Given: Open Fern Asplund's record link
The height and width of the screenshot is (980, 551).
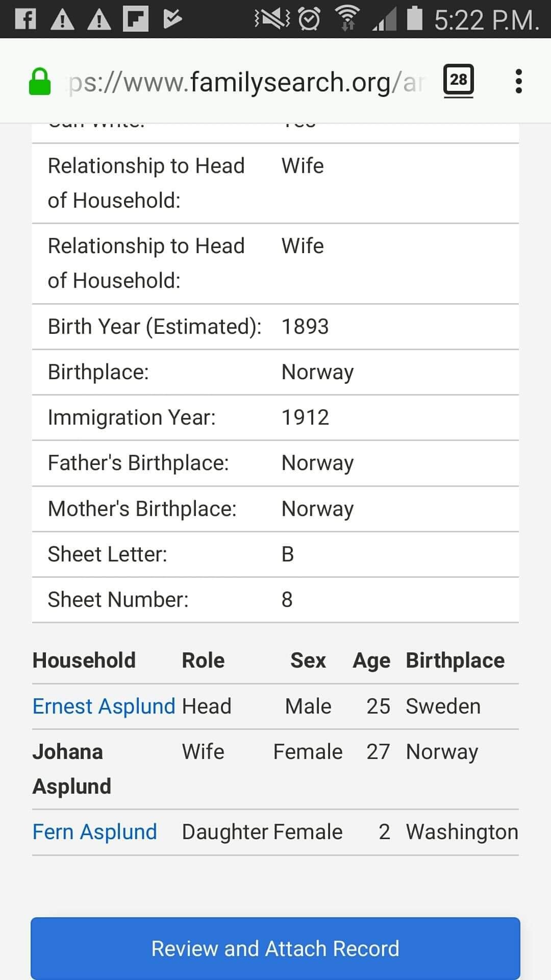Looking at the screenshot, I should [x=94, y=832].
